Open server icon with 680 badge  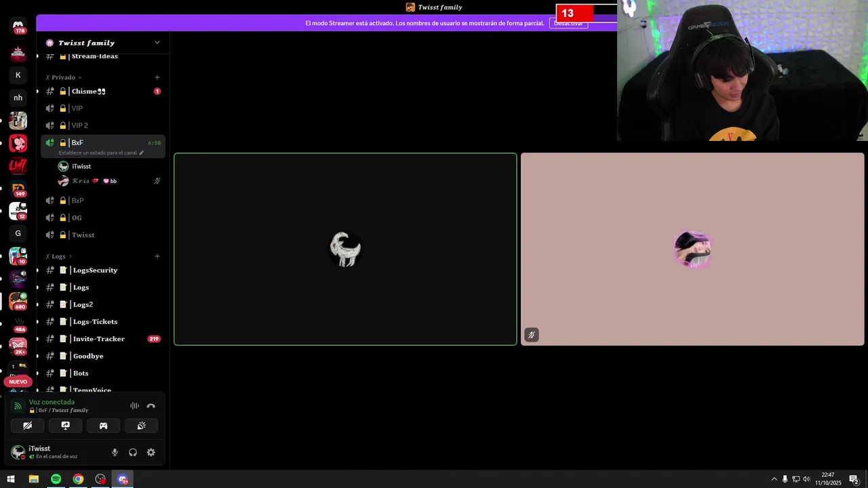(x=18, y=301)
